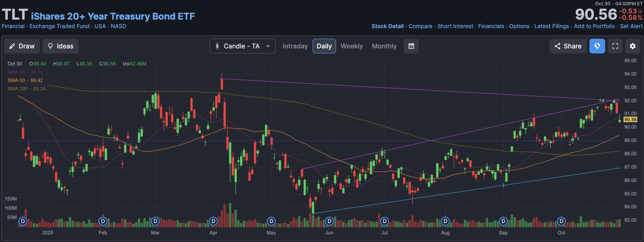Click the yellow 90.56 current price tag
Image resolution: width=644 pixels, height=242 pixels.
[x=630, y=120]
